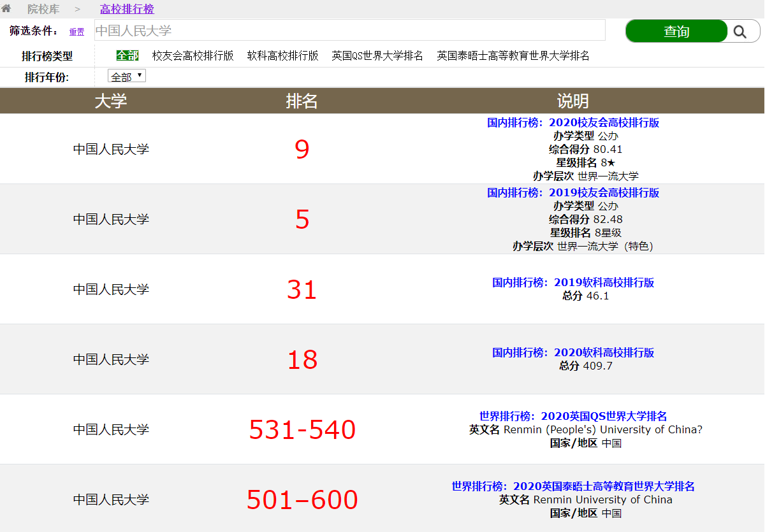Select 英国QS世界大学排名 filter
This screenshot has width=765, height=532.
pos(377,55)
